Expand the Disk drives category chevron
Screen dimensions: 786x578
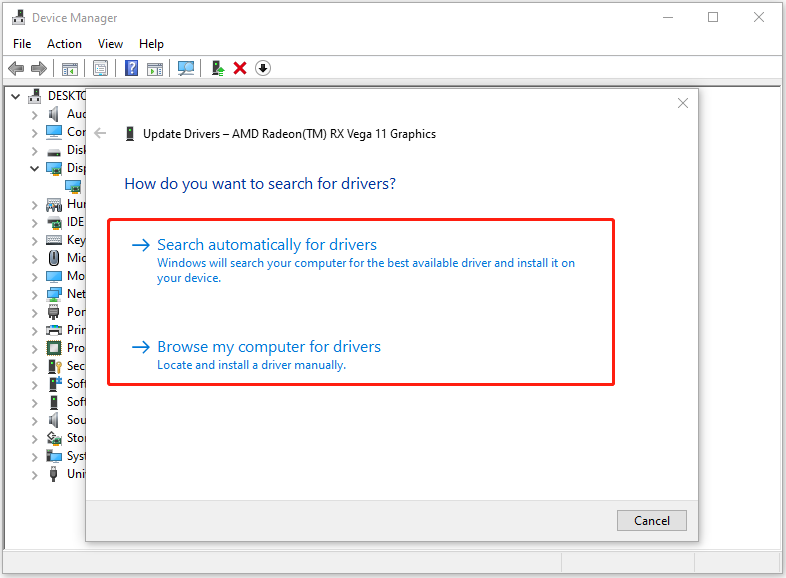point(34,151)
